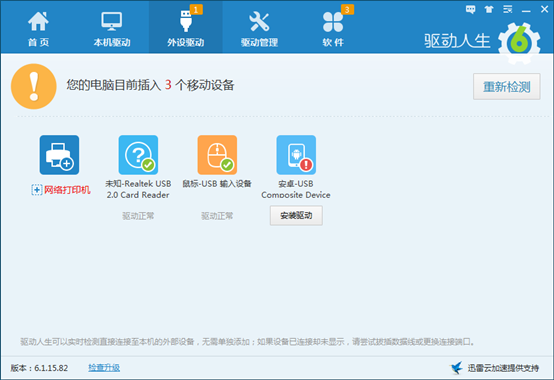
Task: Open the 软件 clover tab
Action: pos(333,28)
